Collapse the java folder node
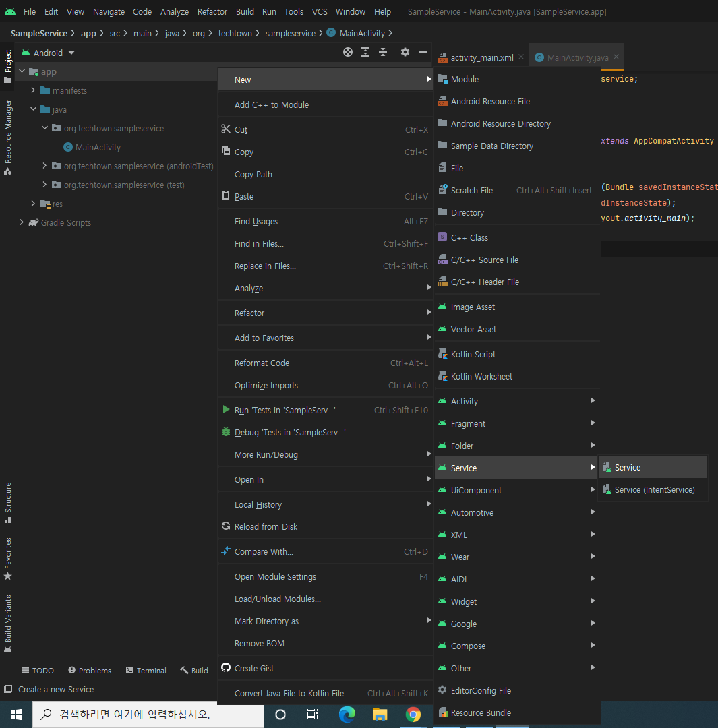The width and height of the screenshot is (718, 728). click(x=33, y=109)
